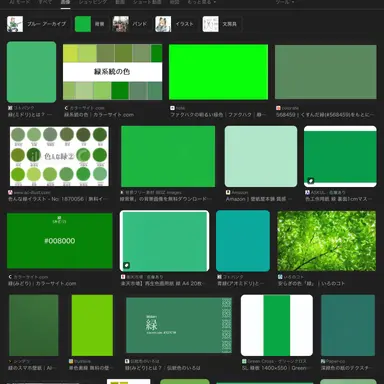This screenshot has width=384, height=384.
Task: Follow the 緑(みどり) | カラーサイト.com link
Action: [x=42, y=283]
